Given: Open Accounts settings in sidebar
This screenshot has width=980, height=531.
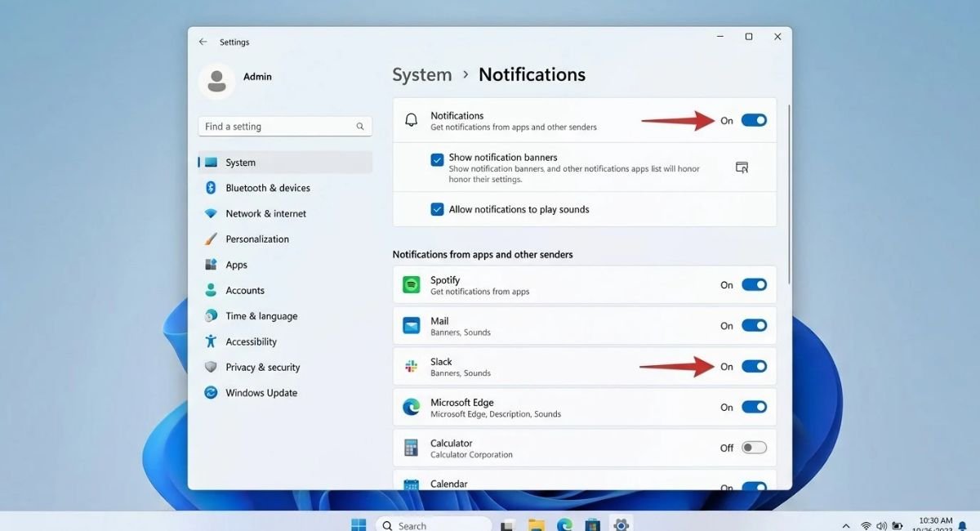Looking at the screenshot, I should pos(285,290).
